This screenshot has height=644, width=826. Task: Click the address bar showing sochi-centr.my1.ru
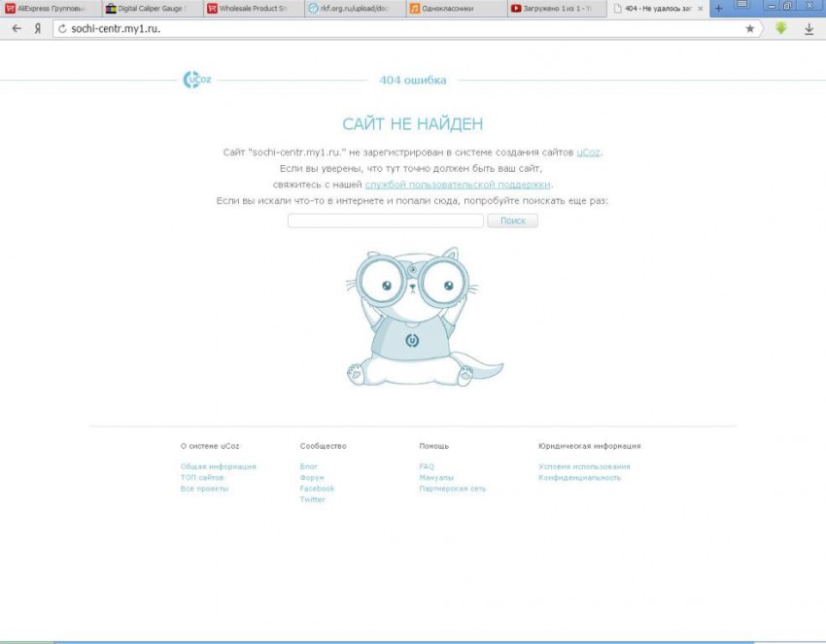(x=389, y=29)
